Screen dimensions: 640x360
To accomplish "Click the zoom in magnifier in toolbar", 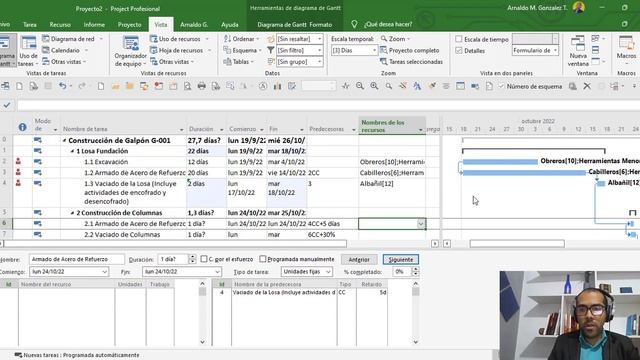I will [x=374, y=86].
